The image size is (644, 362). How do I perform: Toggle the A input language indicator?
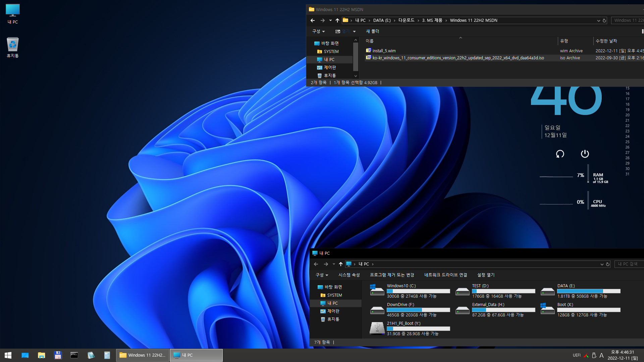point(601,355)
